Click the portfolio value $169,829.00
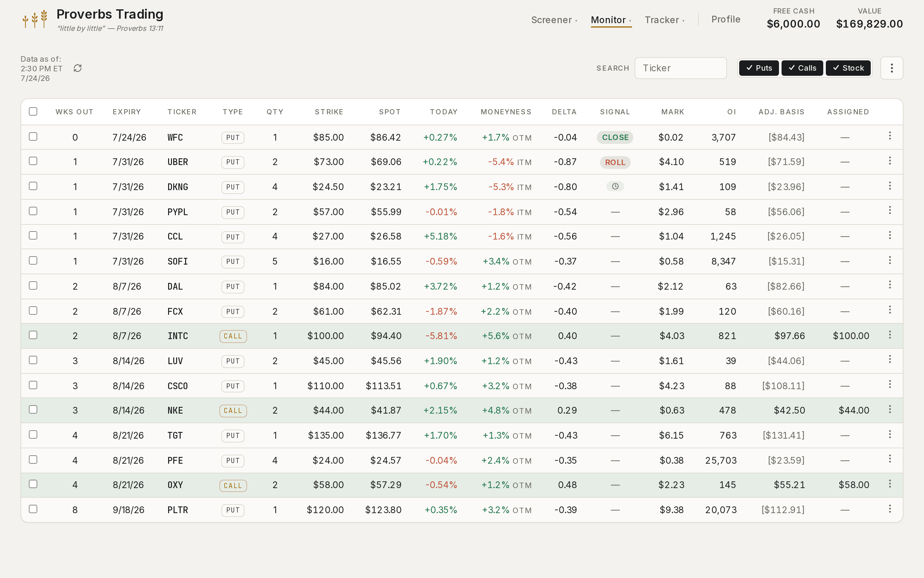The height and width of the screenshot is (578, 924). pyautogui.click(x=869, y=24)
